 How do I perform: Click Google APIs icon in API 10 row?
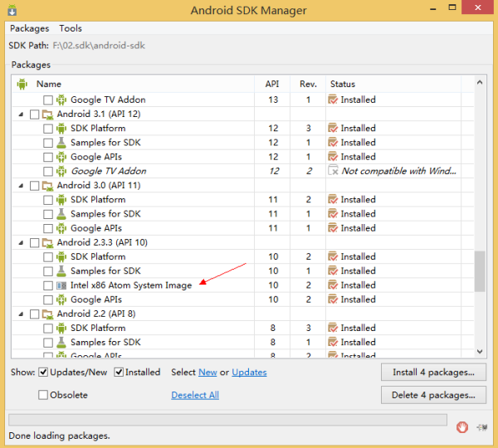(x=61, y=299)
